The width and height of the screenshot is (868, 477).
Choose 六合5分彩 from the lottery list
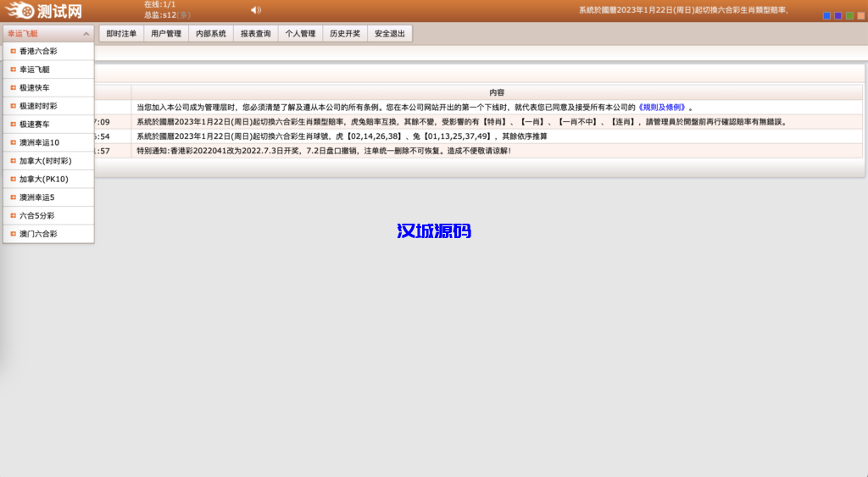point(48,215)
